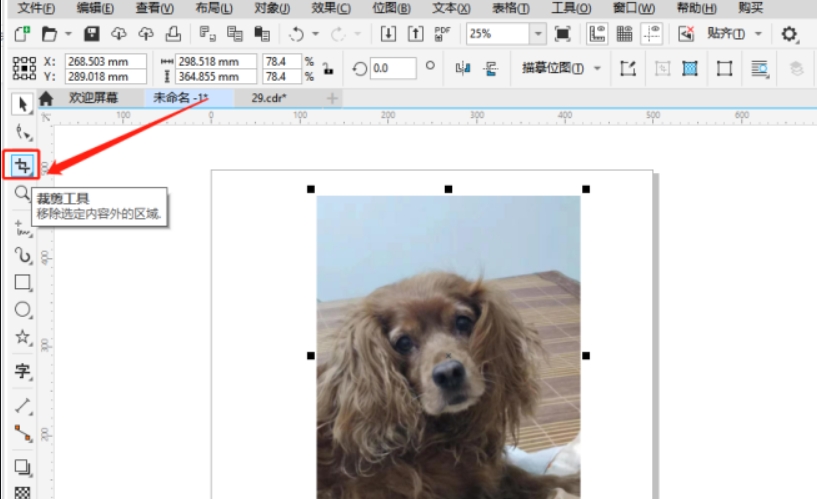Click the highlighted crop bitmap icon

[x=690, y=68]
